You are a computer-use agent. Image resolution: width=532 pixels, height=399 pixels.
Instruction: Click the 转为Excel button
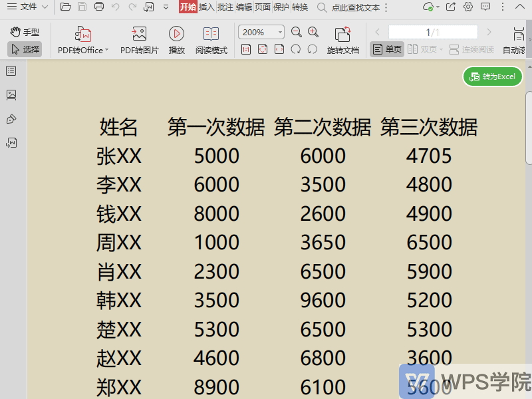(x=493, y=76)
